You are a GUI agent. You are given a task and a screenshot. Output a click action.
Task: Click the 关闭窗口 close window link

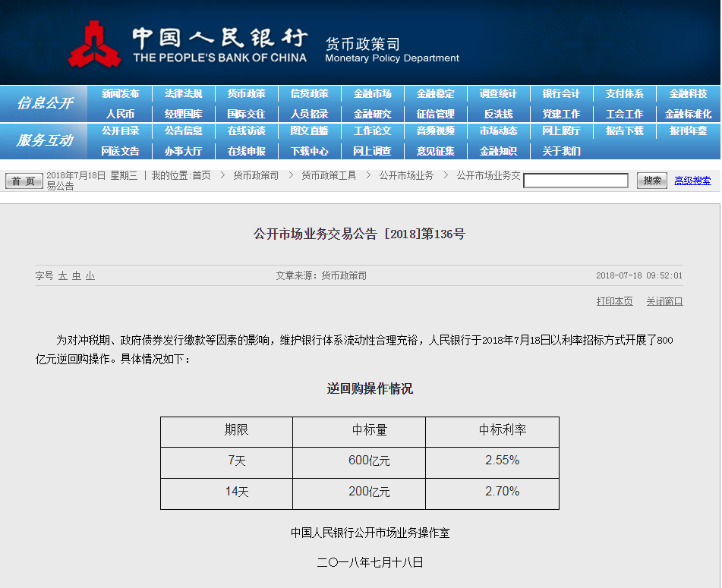pyautogui.click(x=664, y=301)
